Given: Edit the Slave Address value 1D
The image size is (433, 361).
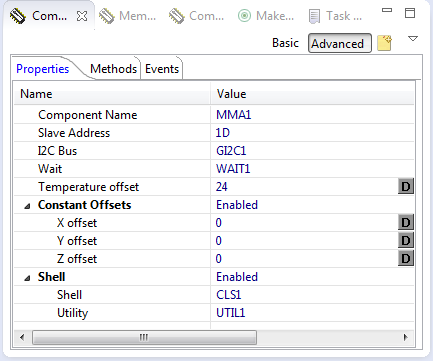Looking at the screenshot, I should click(x=223, y=133).
